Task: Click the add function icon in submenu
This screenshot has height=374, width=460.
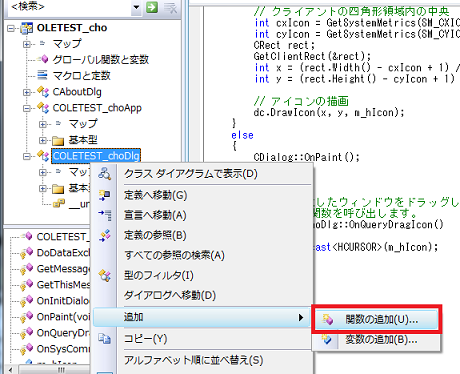Action: pos(327,320)
